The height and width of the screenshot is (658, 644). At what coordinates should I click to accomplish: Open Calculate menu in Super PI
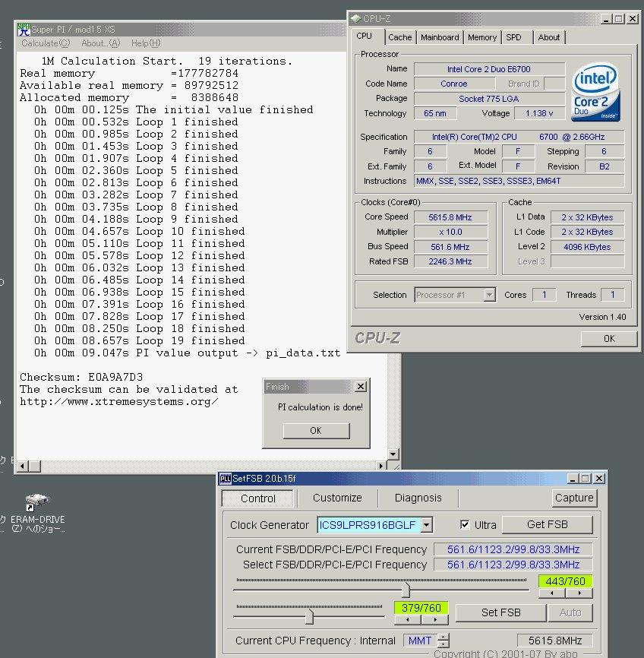point(46,43)
